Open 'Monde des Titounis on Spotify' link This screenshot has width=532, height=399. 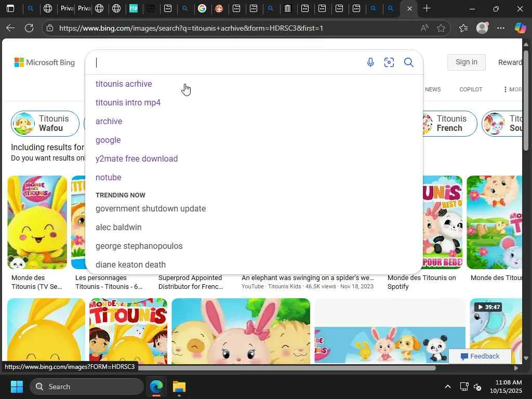tap(421, 282)
